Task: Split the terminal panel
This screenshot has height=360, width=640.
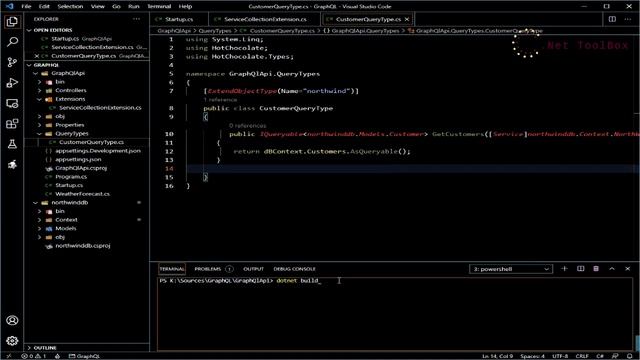Action: click(580, 269)
